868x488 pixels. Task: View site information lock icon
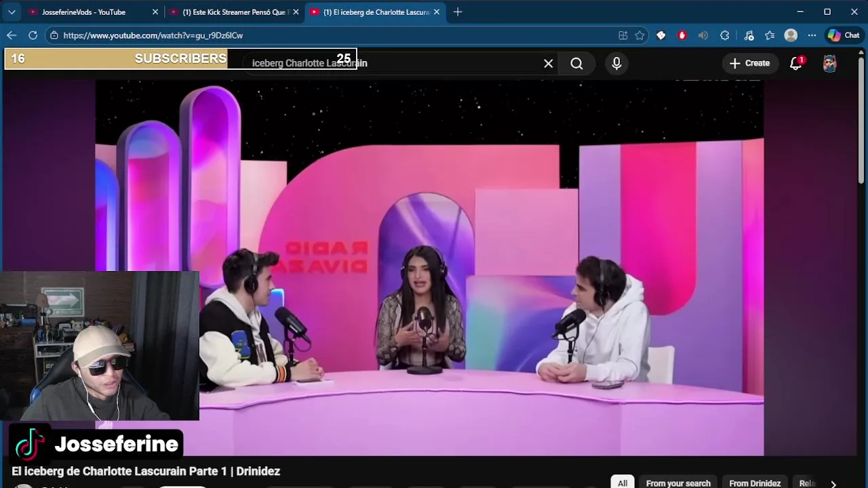point(54,35)
